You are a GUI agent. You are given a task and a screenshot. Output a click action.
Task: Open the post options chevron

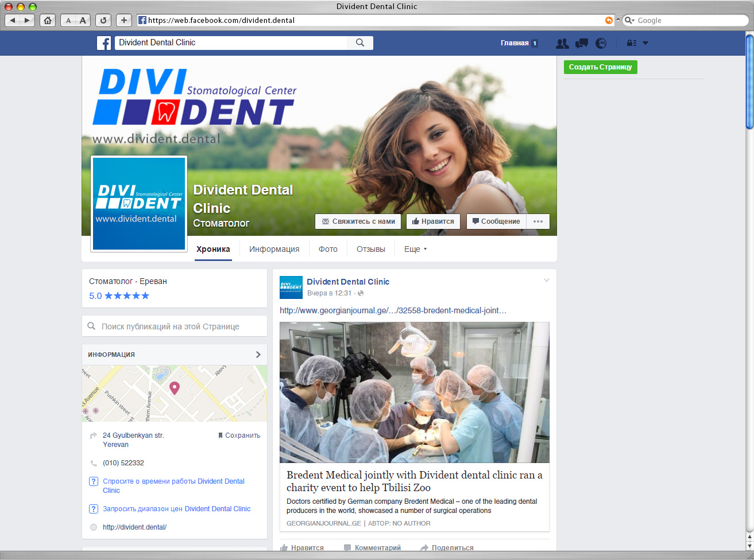[547, 281]
